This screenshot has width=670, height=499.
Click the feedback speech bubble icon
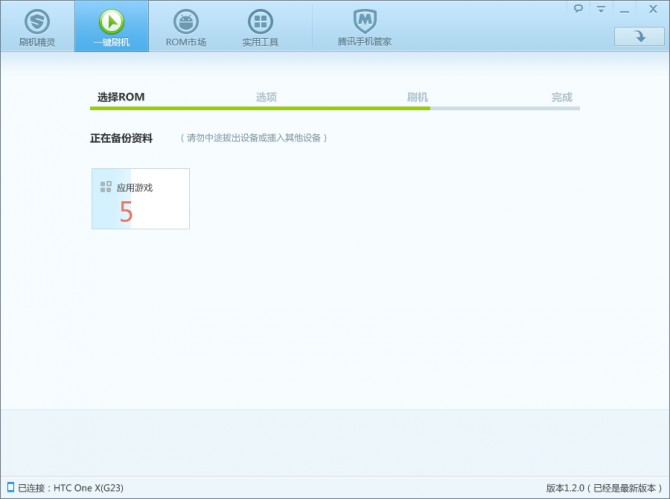(x=578, y=9)
